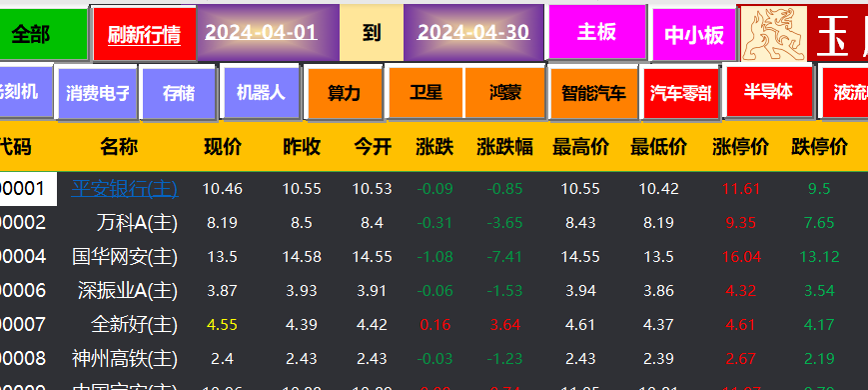Click 深振业A highest price 3.94
The width and height of the screenshot is (868, 390).
point(580,291)
